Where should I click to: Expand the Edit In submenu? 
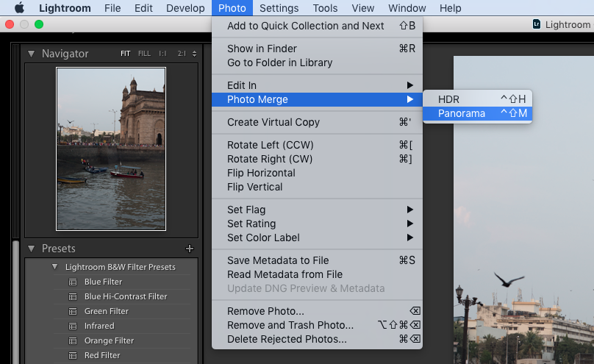[x=317, y=85]
